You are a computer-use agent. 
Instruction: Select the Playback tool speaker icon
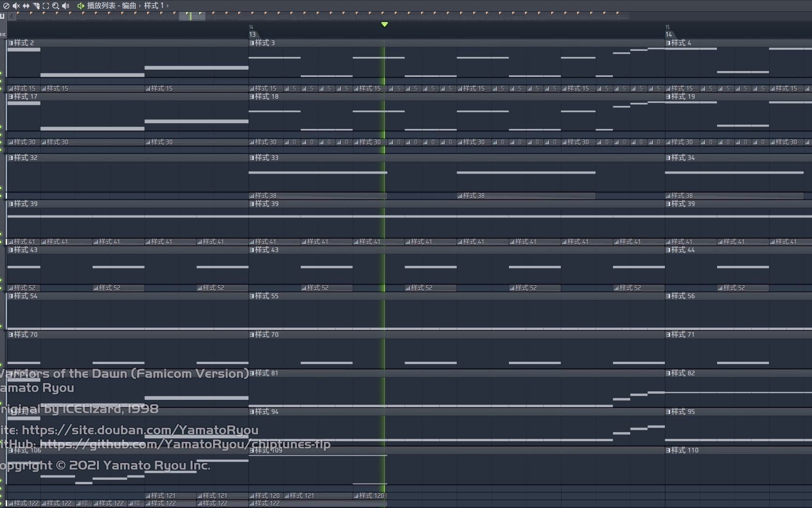tap(66, 6)
